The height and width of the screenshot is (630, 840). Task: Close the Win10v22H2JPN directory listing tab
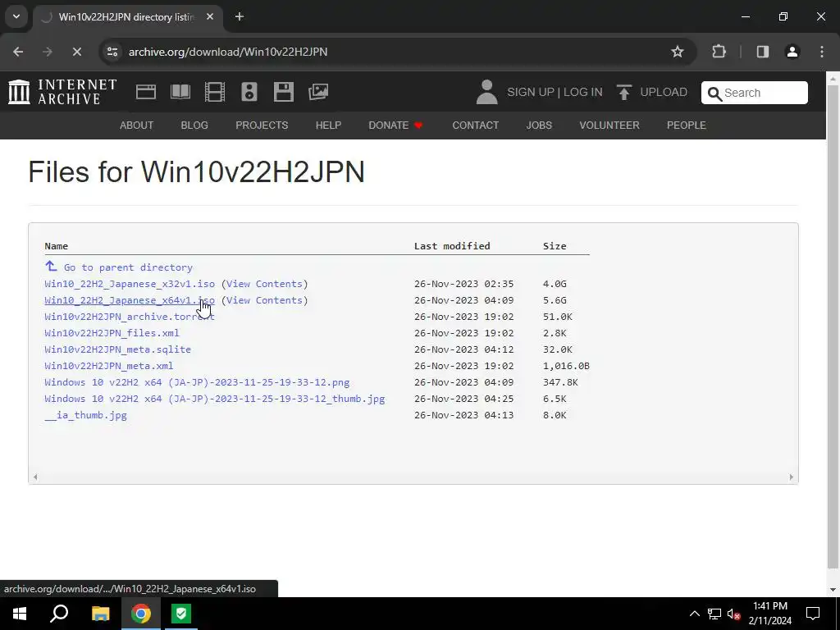210,16
